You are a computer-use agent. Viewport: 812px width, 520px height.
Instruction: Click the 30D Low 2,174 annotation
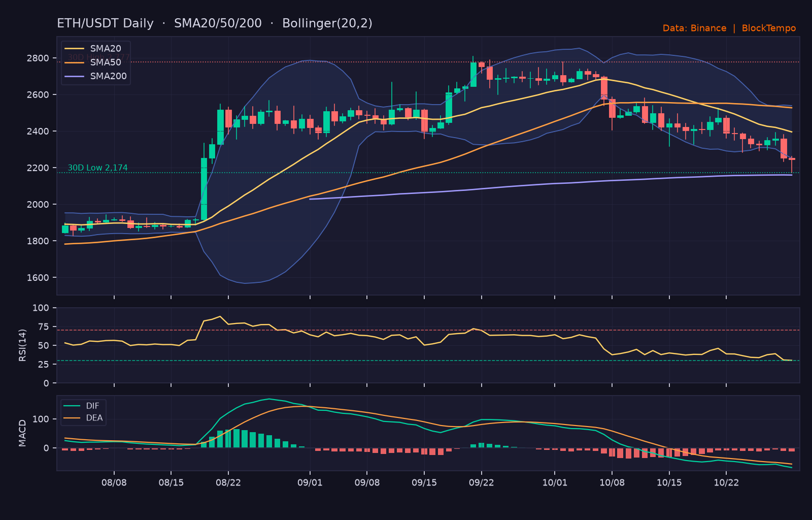click(98, 168)
